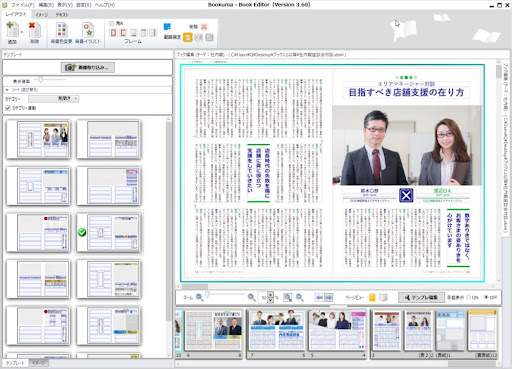Collapse the sort section expander
Viewport: 512px width, 369px height.
[x=7, y=90]
